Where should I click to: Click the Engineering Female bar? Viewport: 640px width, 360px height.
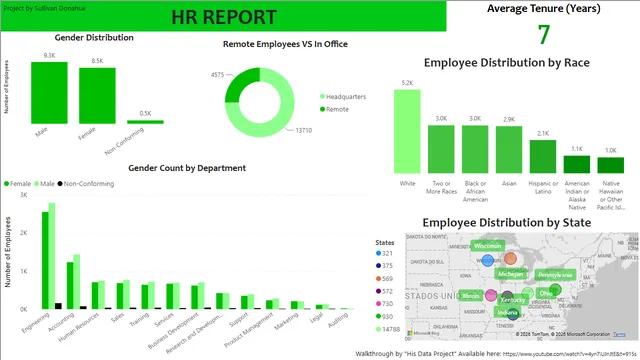45,260
